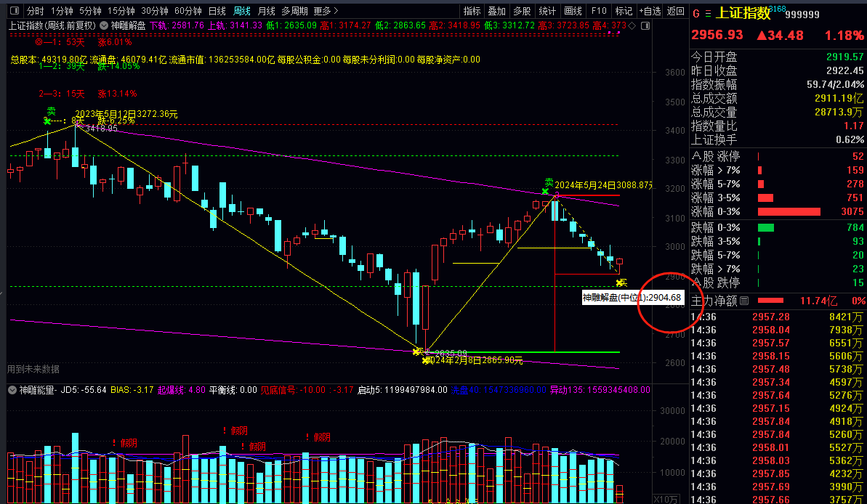Viewport: 867px width, 504px height.
Task: Open F10 company information
Action: (x=598, y=11)
